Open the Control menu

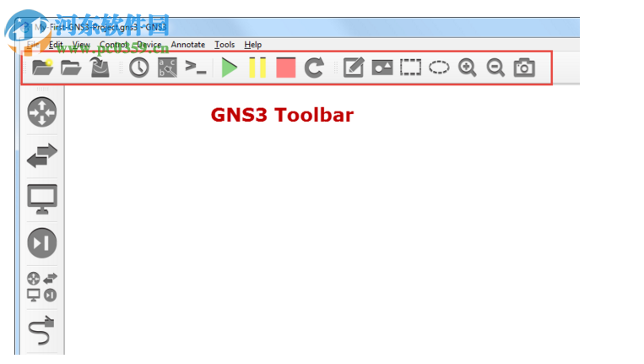pyautogui.click(x=114, y=45)
